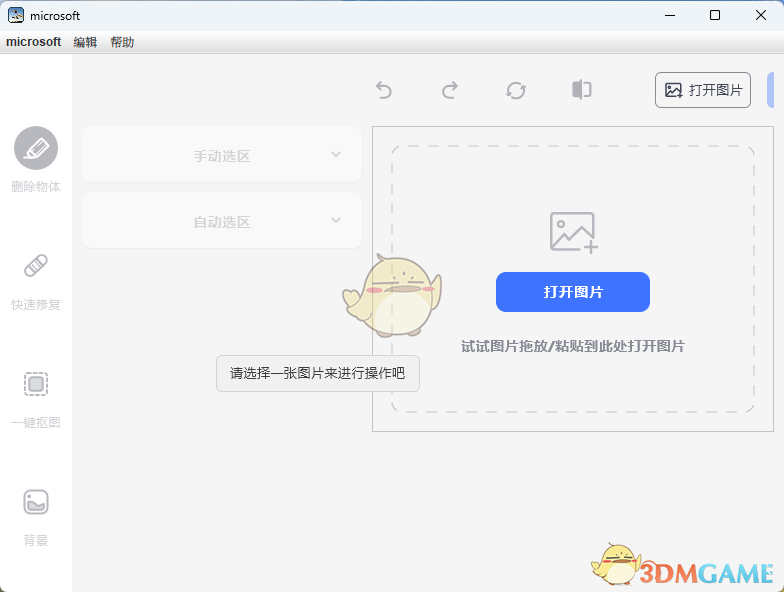784x592 pixels.
Task: Click the add-image placeholder icon in drop area
Action: [574, 232]
